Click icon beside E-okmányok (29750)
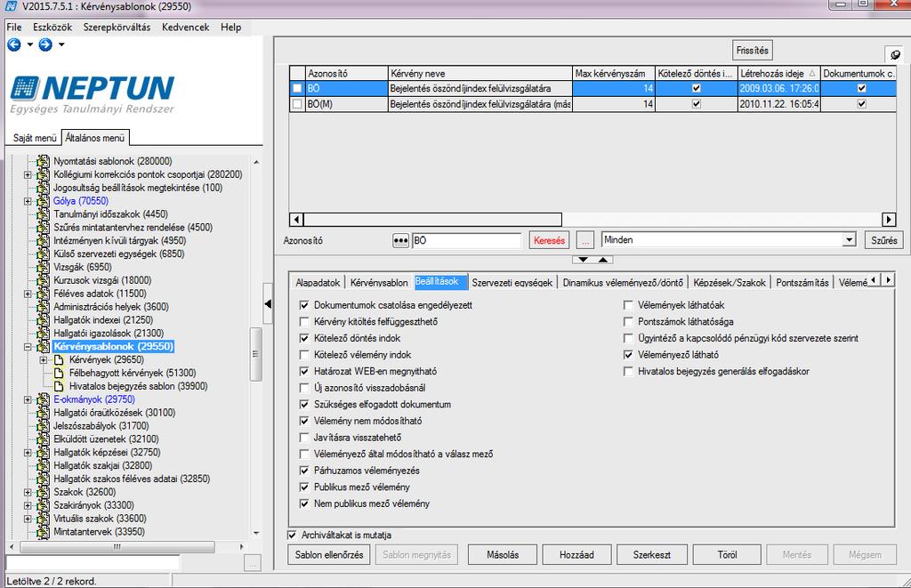Screen dimensions: 911x588 [43, 399]
